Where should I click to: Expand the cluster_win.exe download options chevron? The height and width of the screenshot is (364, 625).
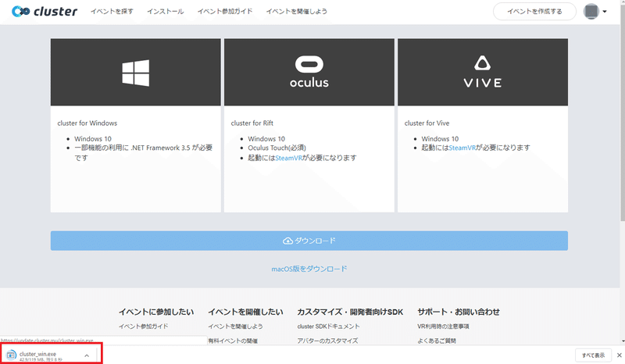coord(87,355)
